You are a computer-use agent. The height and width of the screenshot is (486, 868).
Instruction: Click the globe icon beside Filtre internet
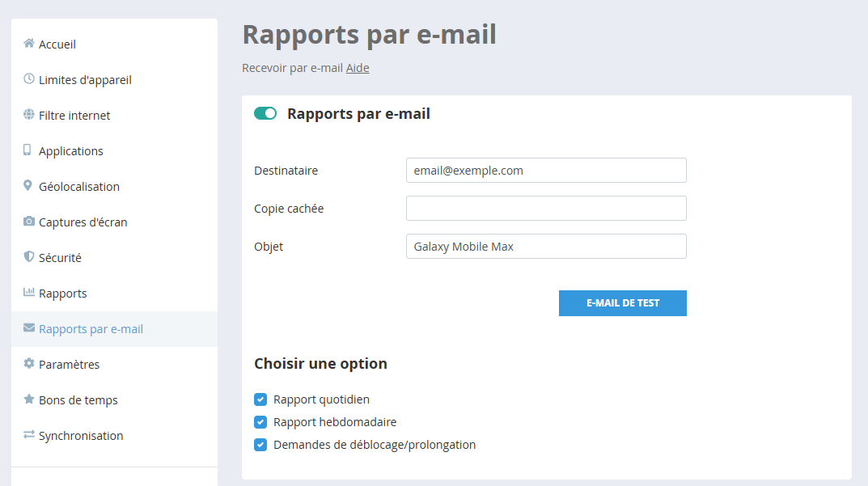28,115
